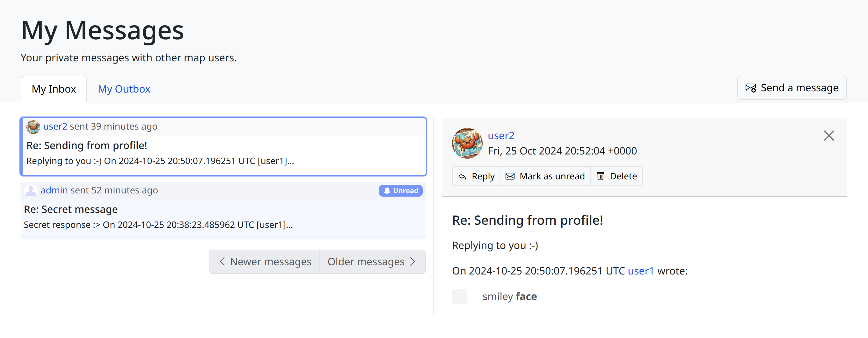This screenshot has width=868, height=338.
Task: Click user2's small crab avatar in inbox list
Action: point(33,127)
